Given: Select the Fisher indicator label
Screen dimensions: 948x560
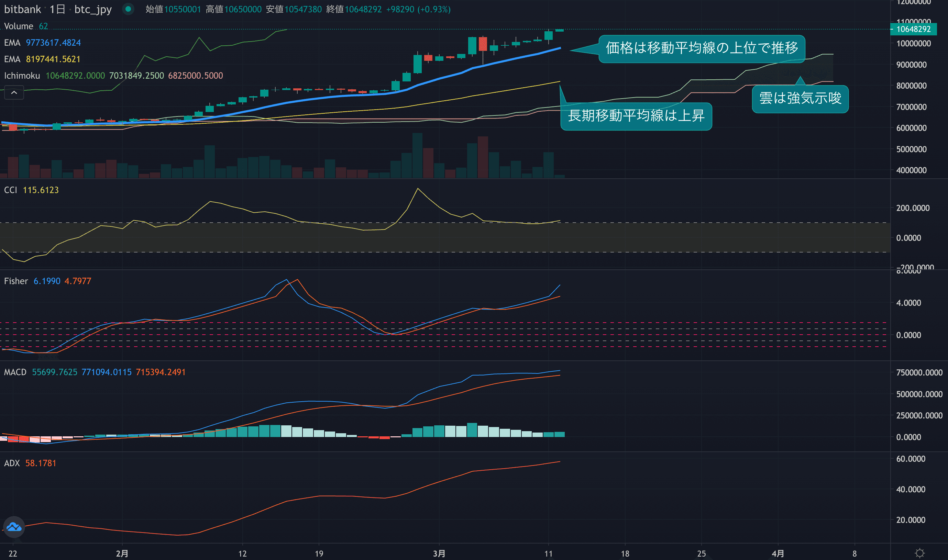Looking at the screenshot, I should [16, 281].
